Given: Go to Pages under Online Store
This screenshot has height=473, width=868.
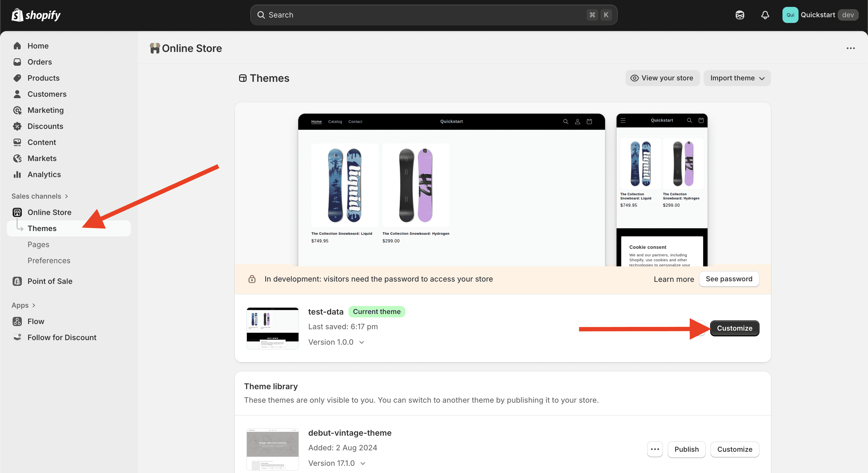Looking at the screenshot, I should (x=38, y=244).
